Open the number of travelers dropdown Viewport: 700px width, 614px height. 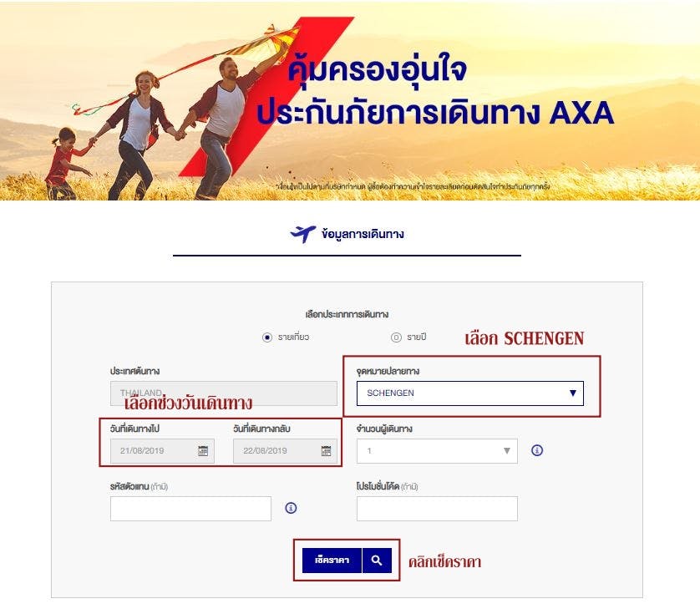[437, 450]
